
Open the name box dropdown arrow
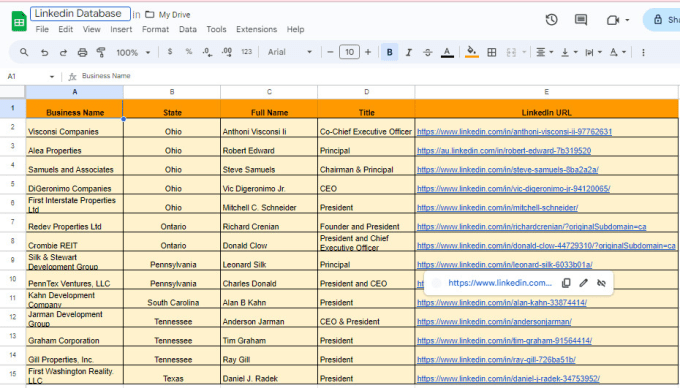tap(52, 77)
